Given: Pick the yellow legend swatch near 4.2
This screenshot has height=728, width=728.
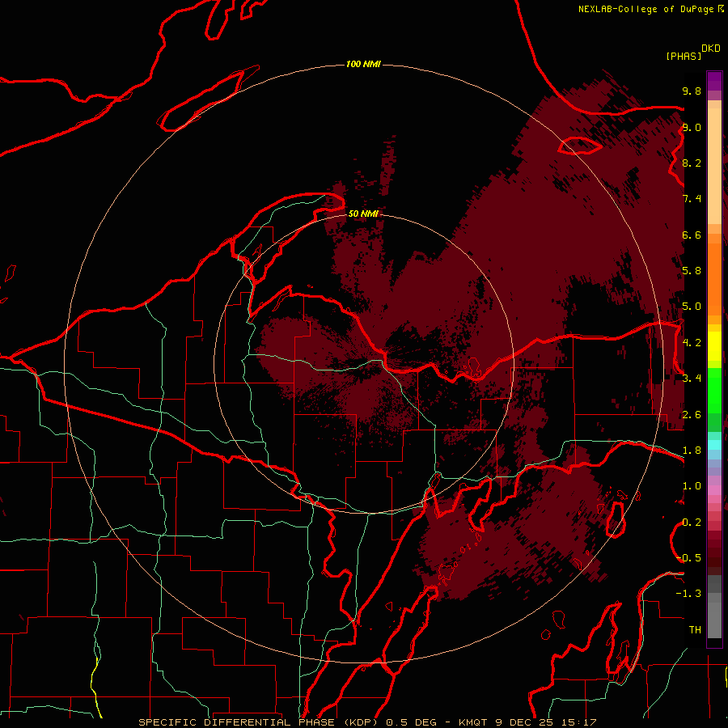Looking at the screenshot, I should 714,346.
